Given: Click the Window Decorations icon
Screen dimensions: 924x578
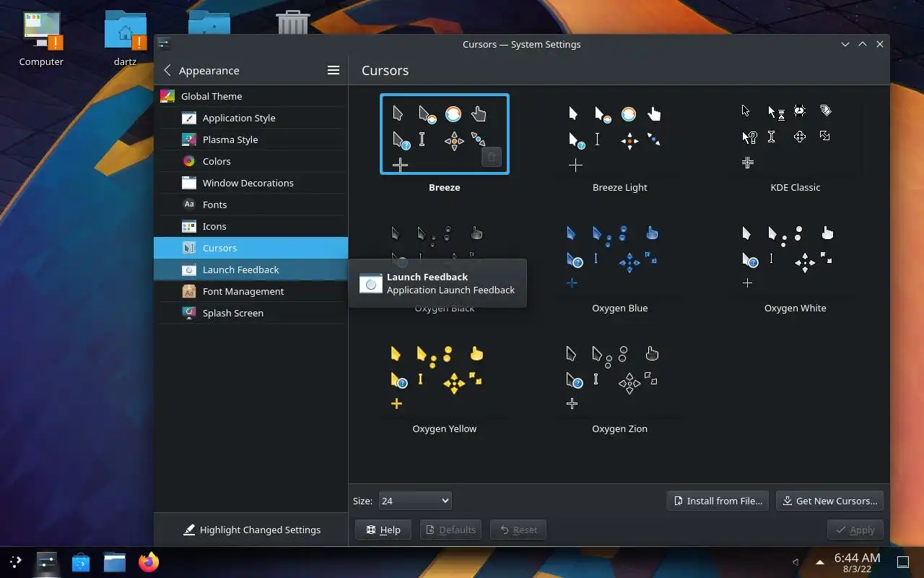Looking at the screenshot, I should pyautogui.click(x=189, y=183).
